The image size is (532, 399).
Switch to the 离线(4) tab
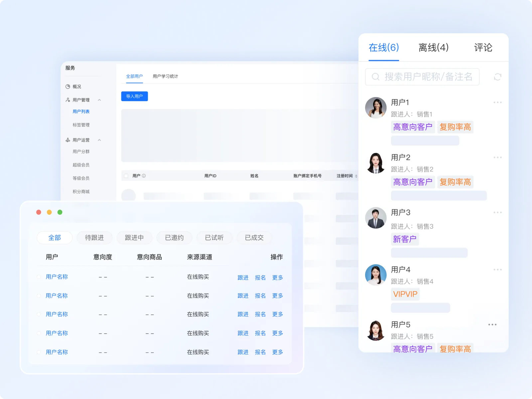click(433, 48)
